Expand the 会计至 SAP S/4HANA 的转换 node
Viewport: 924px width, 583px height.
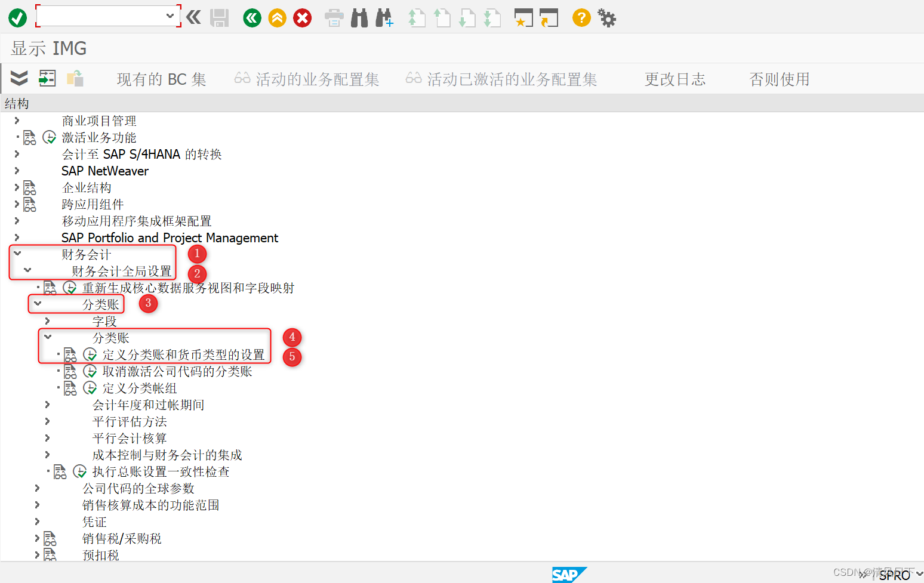(17, 154)
